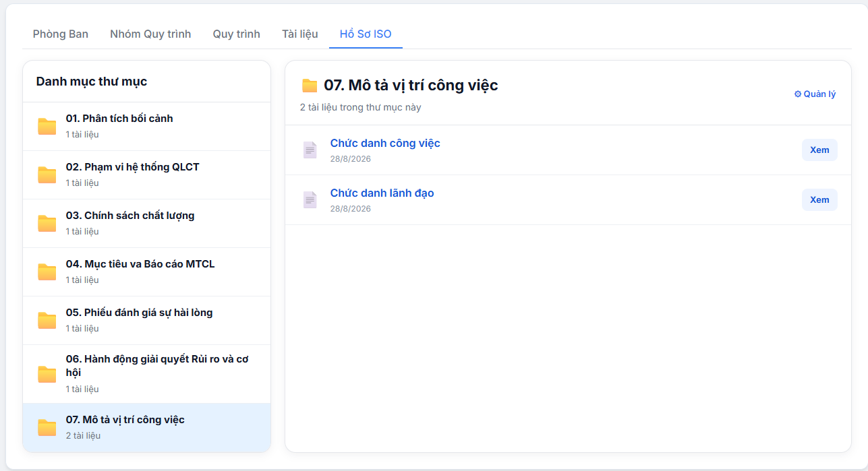Click folder icon beside 05. Phiếu đánh giá sự hài lòng
This screenshot has height=471, width=868.
(x=47, y=320)
